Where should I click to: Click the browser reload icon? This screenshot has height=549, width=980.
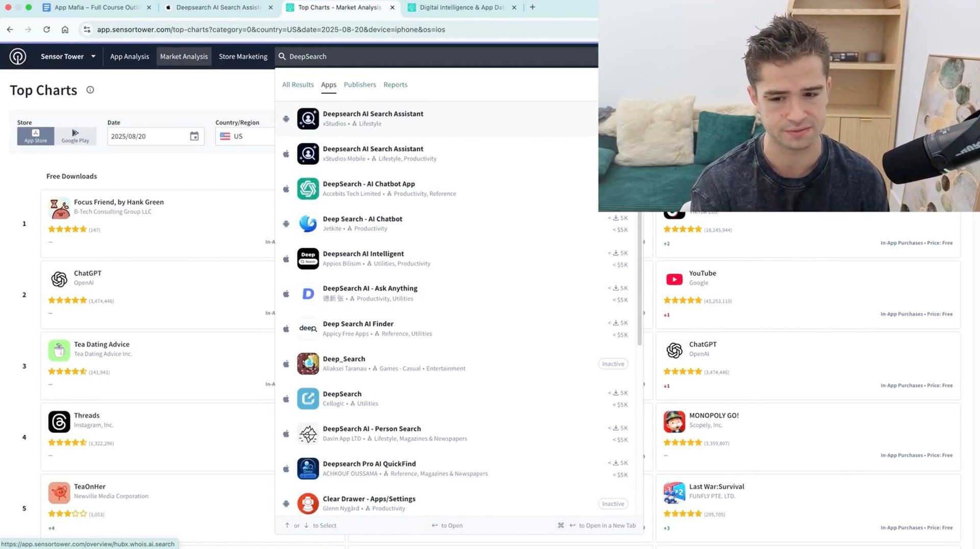click(46, 30)
